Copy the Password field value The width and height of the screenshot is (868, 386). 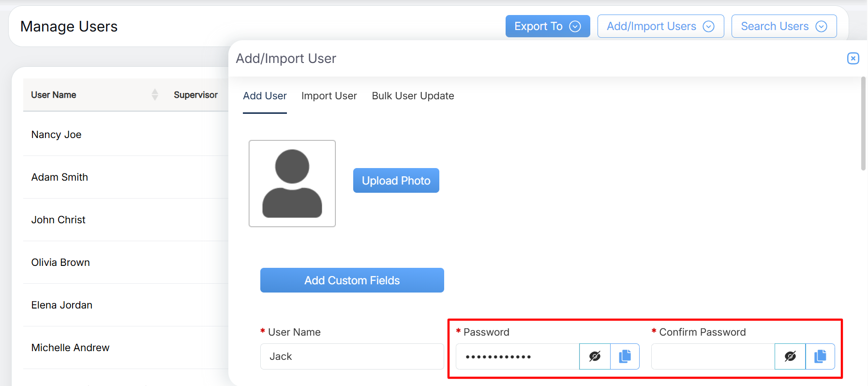pyautogui.click(x=625, y=356)
